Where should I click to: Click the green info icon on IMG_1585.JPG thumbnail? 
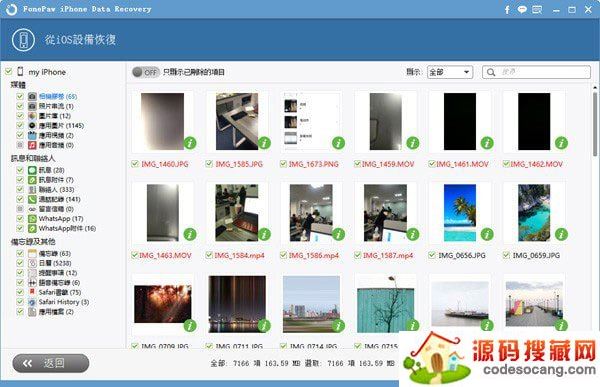click(264, 143)
